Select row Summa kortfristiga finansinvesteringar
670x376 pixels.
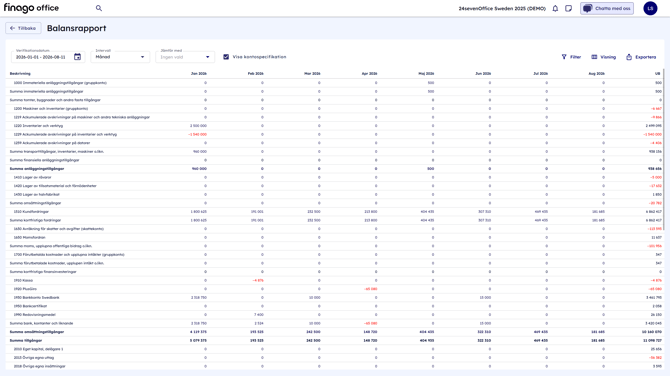click(335, 272)
